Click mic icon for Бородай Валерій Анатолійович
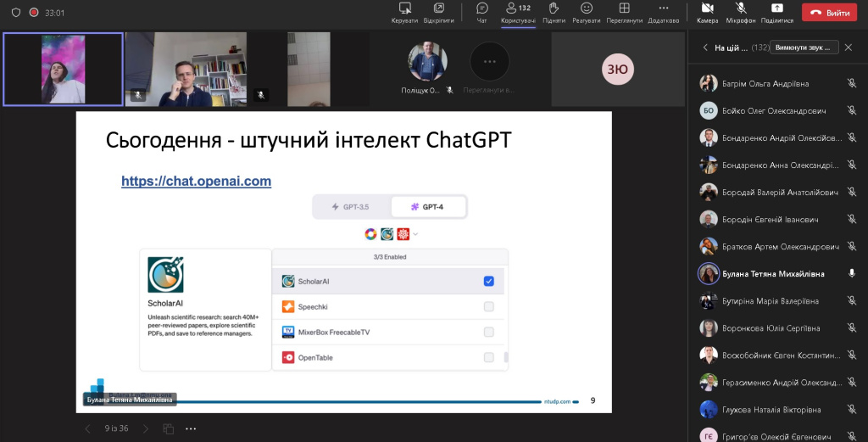 [851, 193]
